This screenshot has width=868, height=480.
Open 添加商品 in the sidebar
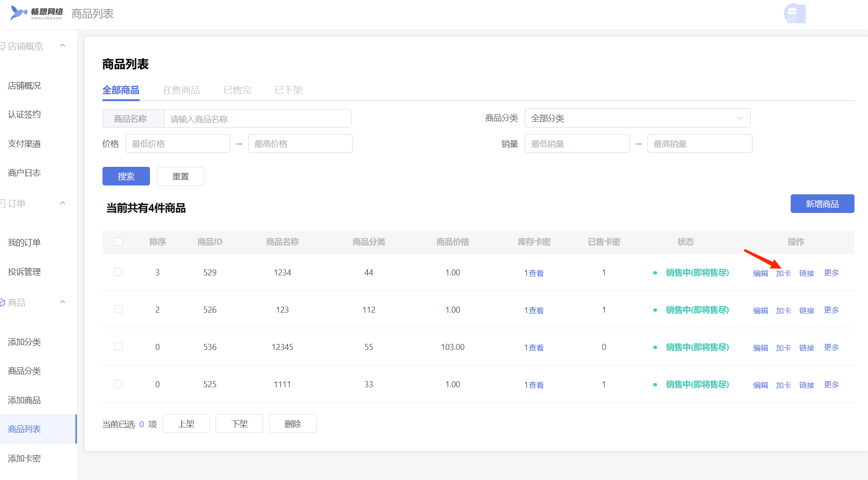[24, 400]
